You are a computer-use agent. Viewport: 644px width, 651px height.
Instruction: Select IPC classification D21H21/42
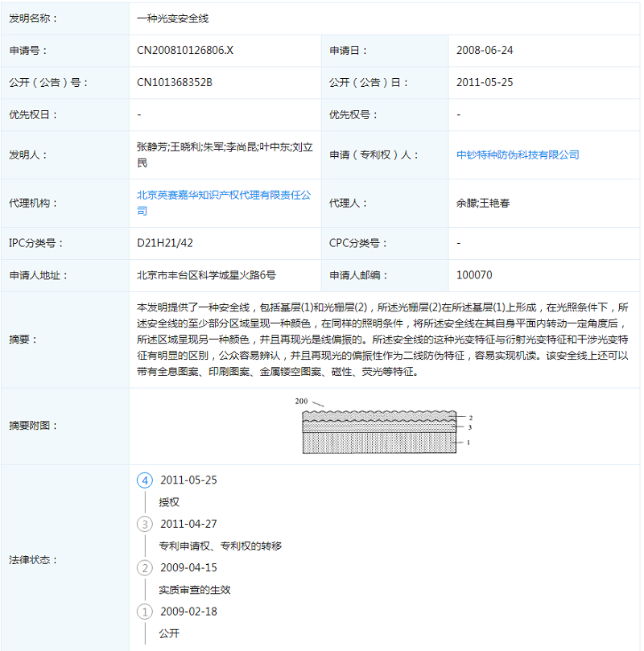pyautogui.click(x=165, y=243)
